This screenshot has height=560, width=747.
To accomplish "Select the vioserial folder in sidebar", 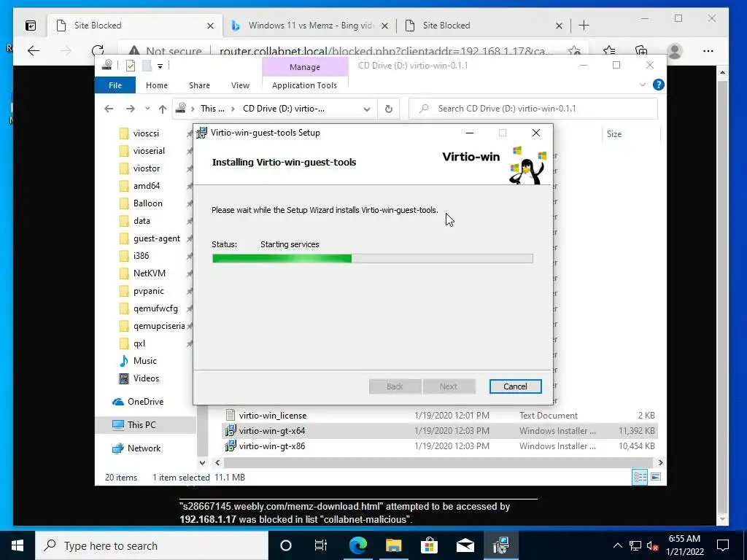I will pyautogui.click(x=149, y=151).
